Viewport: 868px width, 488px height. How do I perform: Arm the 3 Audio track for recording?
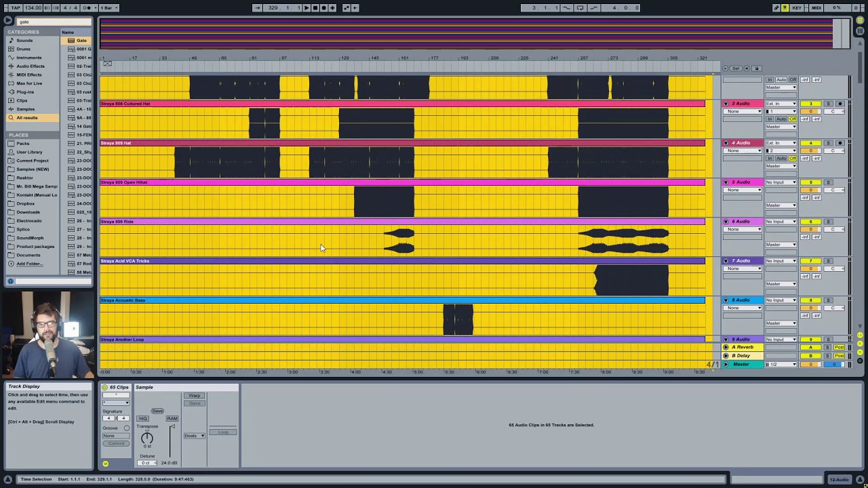tap(840, 104)
